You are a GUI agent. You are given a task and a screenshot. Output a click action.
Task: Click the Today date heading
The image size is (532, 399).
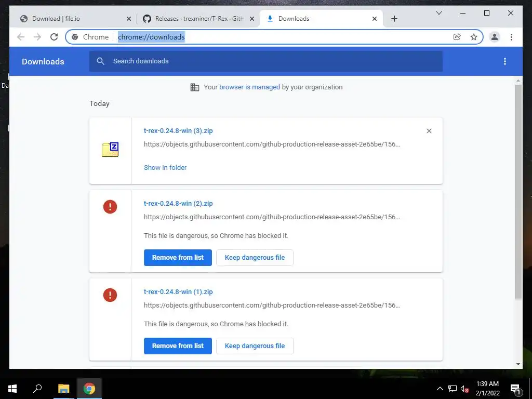(99, 103)
